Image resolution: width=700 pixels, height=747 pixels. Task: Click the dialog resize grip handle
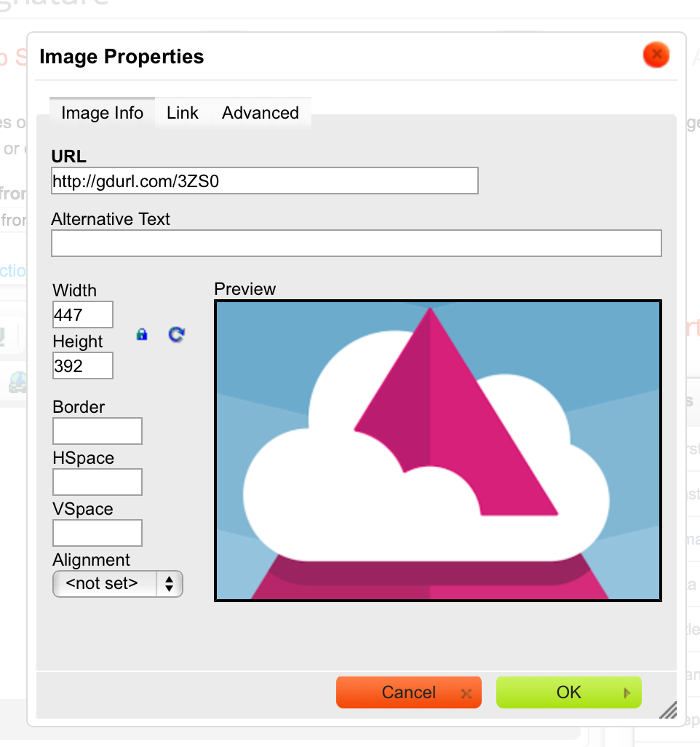[x=669, y=710]
